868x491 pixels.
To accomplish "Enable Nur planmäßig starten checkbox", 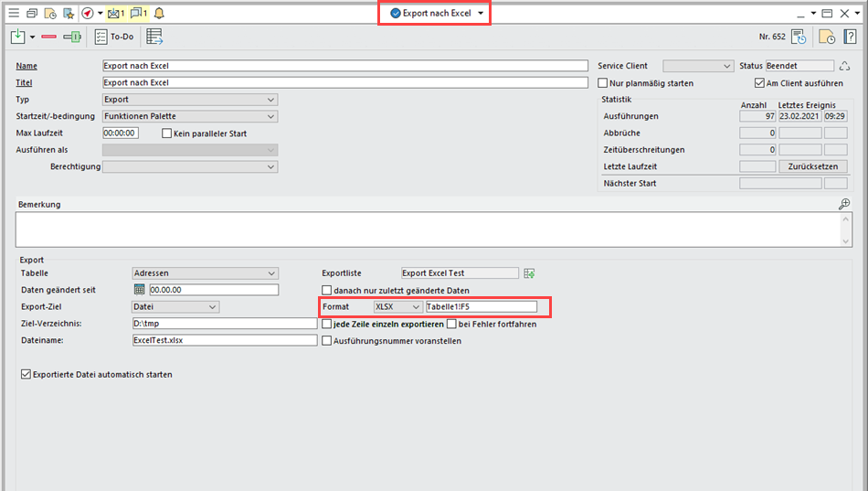I will 603,83.
